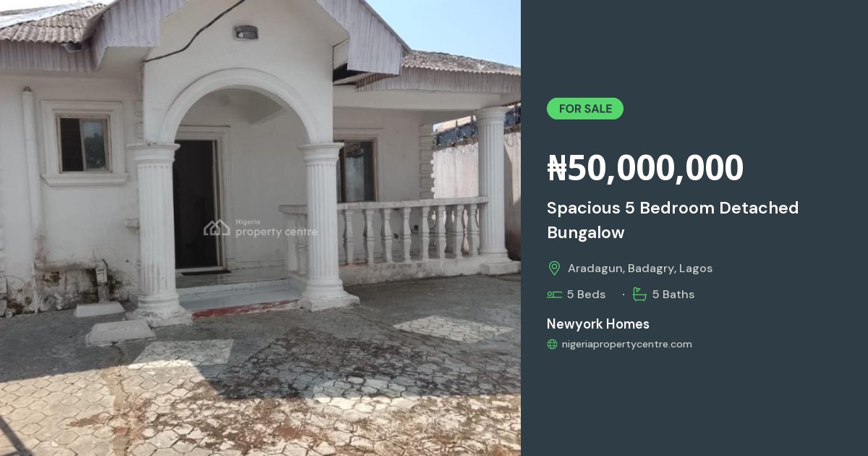
Task: Select the 5 Beds label
Action: 587,295
